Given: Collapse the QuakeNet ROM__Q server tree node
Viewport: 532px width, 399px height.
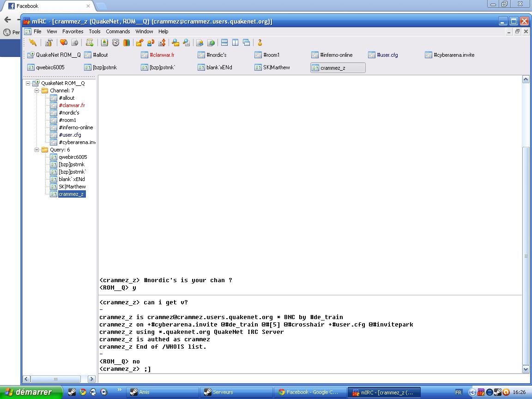Looking at the screenshot, I should point(28,83).
